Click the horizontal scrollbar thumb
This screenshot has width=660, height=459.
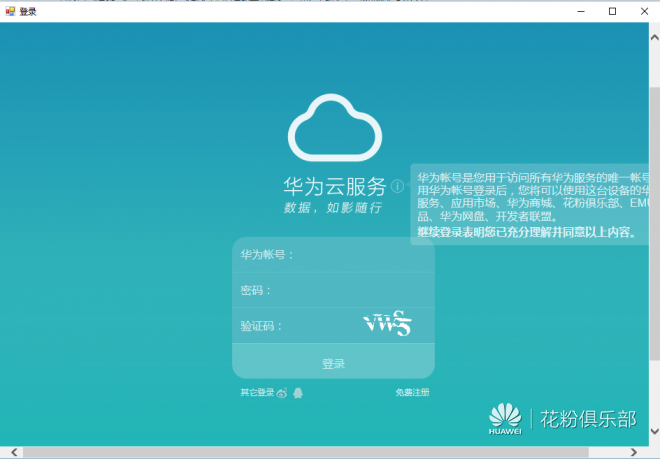coord(306,452)
